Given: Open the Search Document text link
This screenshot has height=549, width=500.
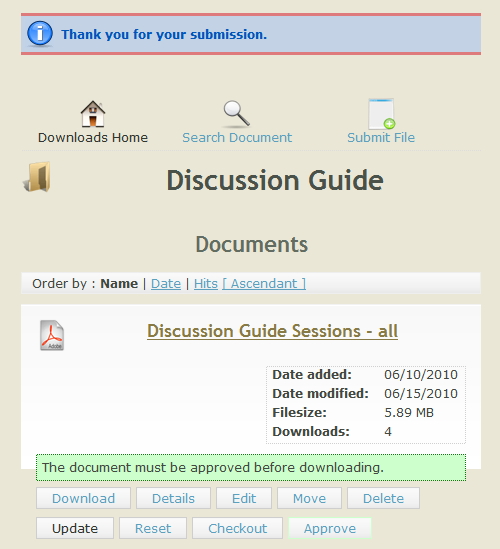Looking at the screenshot, I should 237,138.
